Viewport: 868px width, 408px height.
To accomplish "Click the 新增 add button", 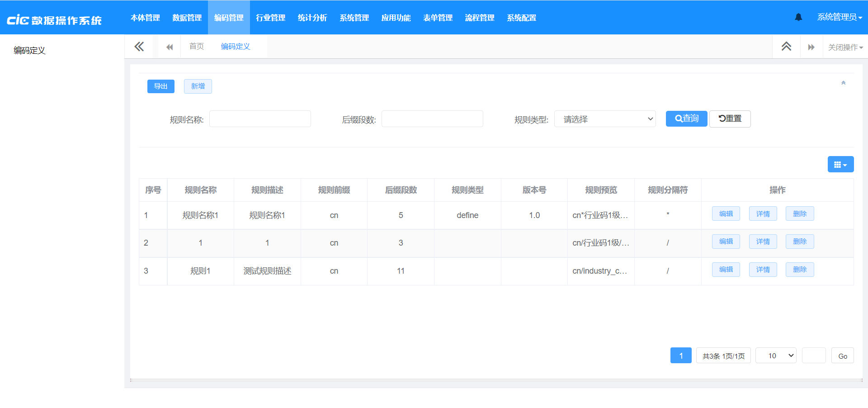I will pyautogui.click(x=198, y=86).
